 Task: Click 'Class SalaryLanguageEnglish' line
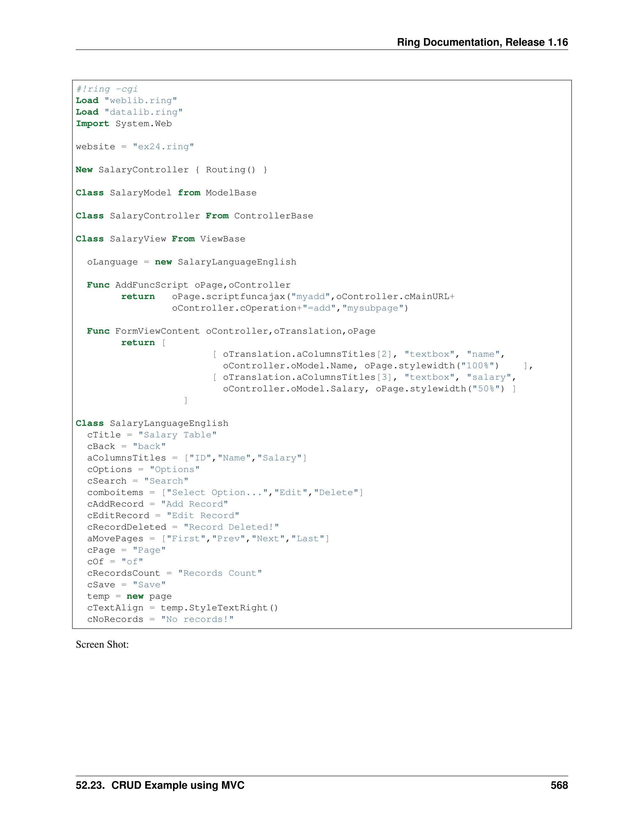(x=152, y=423)
